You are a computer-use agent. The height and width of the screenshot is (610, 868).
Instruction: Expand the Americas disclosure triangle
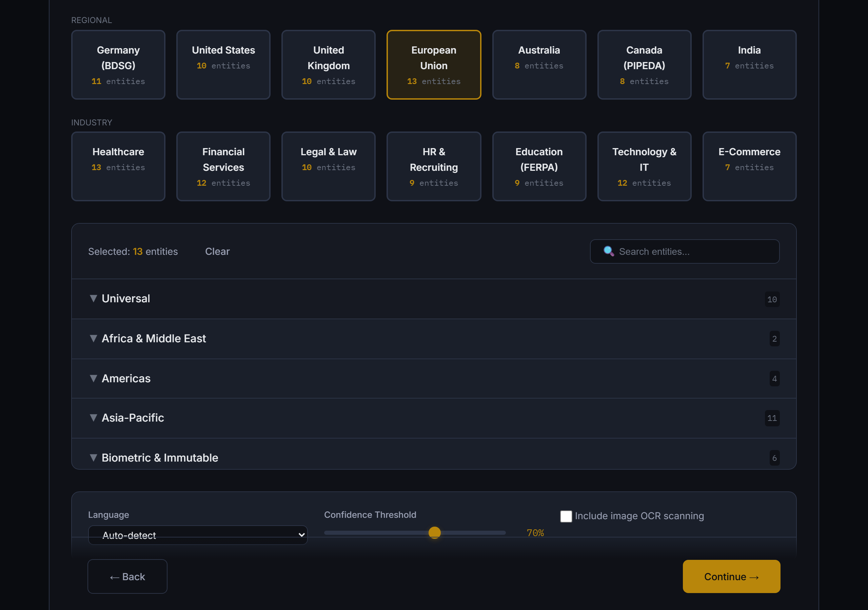(x=93, y=378)
